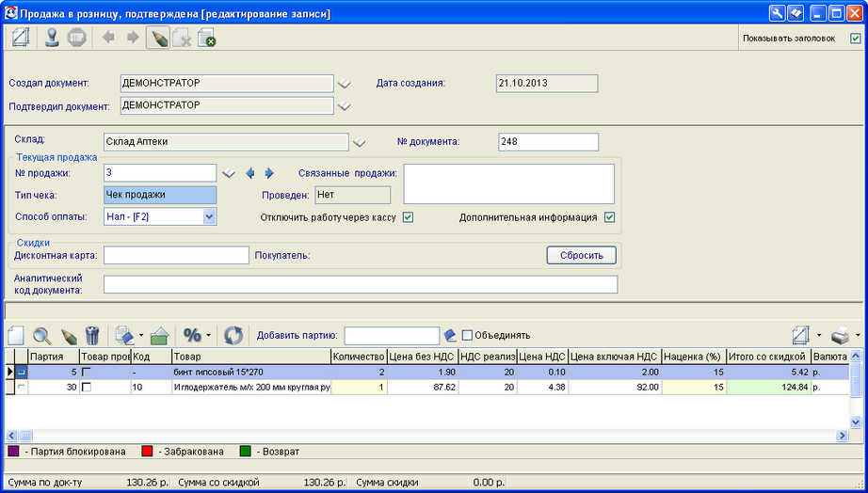Click the table layout icon at right of lower toolbar
The image size is (868, 493).
[801, 335]
